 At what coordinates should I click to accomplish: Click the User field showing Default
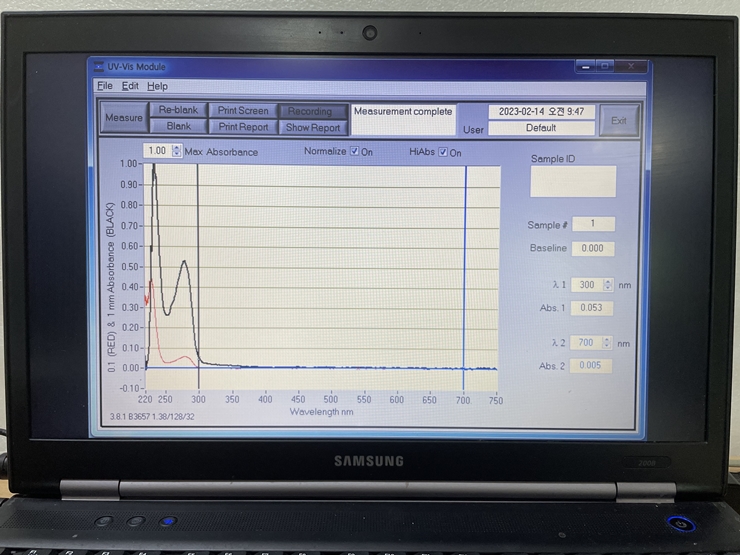click(540, 128)
